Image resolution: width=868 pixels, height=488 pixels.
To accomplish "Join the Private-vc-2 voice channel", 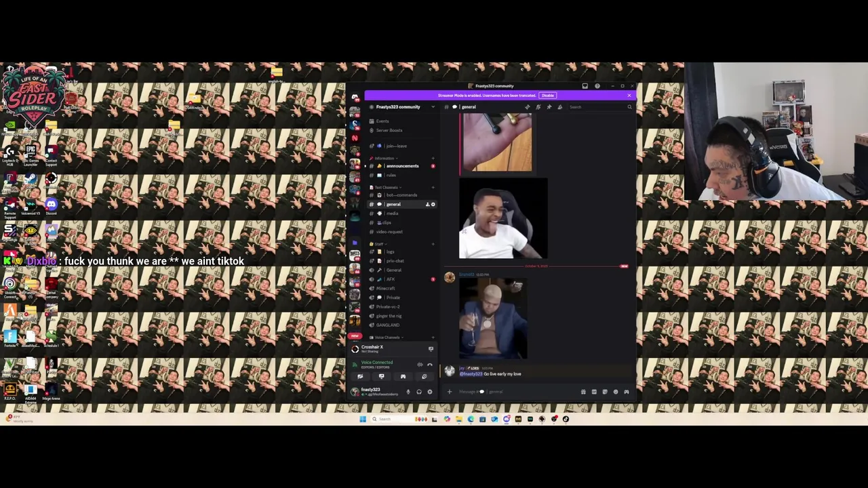I will click(388, 306).
